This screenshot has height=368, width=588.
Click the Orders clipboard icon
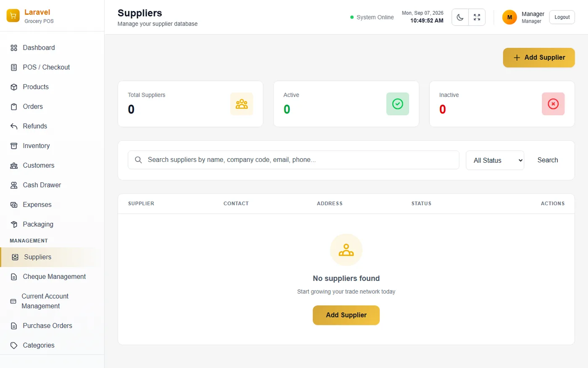click(14, 107)
